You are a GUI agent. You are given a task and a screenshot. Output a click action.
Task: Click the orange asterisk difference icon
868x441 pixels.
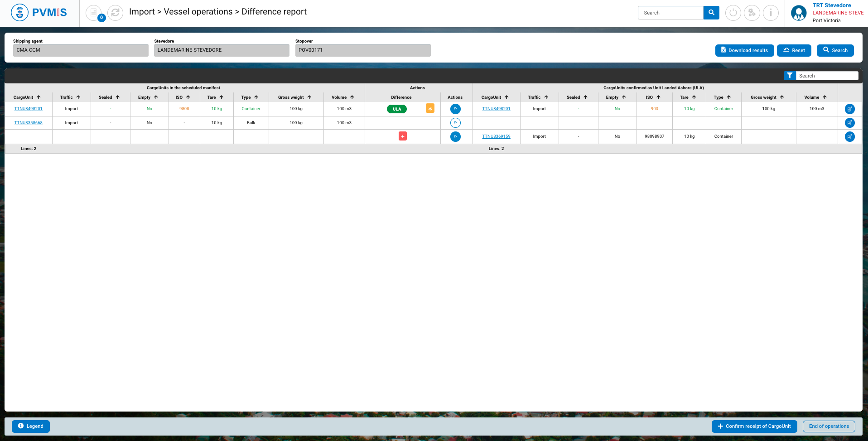[x=430, y=109]
